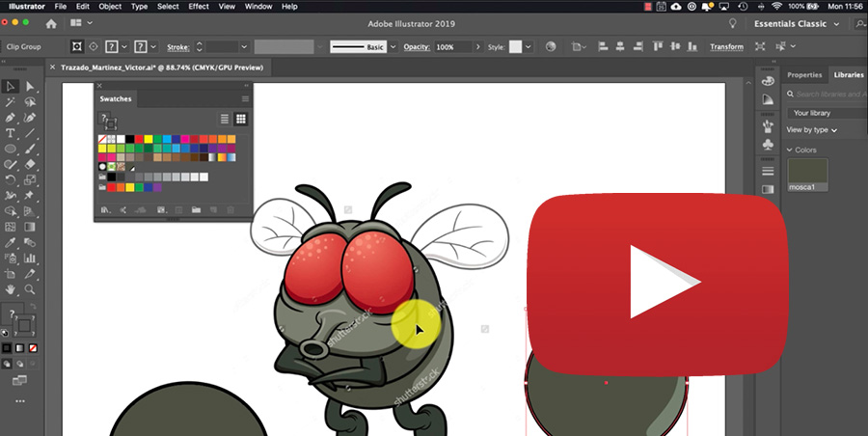This screenshot has height=436, width=868.
Task: Click the Stroke label link
Action: (178, 47)
